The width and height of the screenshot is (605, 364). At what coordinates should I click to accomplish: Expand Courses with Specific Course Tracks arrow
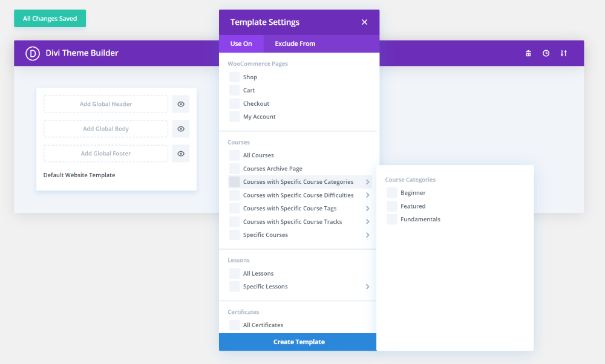[x=367, y=222]
